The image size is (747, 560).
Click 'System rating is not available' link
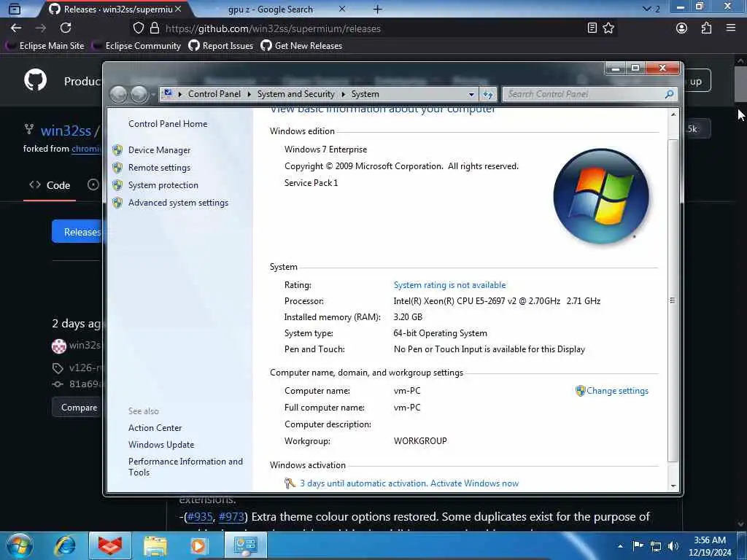449,285
